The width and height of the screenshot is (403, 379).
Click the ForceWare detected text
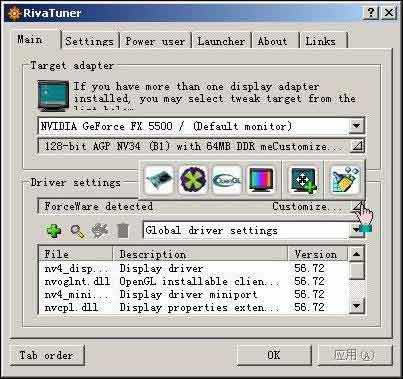[99, 206]
